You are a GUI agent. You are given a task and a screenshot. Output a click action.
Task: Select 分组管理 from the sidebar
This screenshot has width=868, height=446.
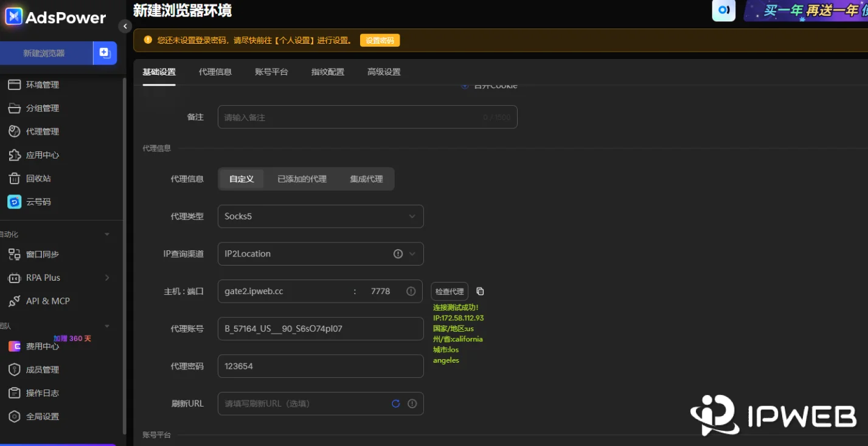coord(41,108)
